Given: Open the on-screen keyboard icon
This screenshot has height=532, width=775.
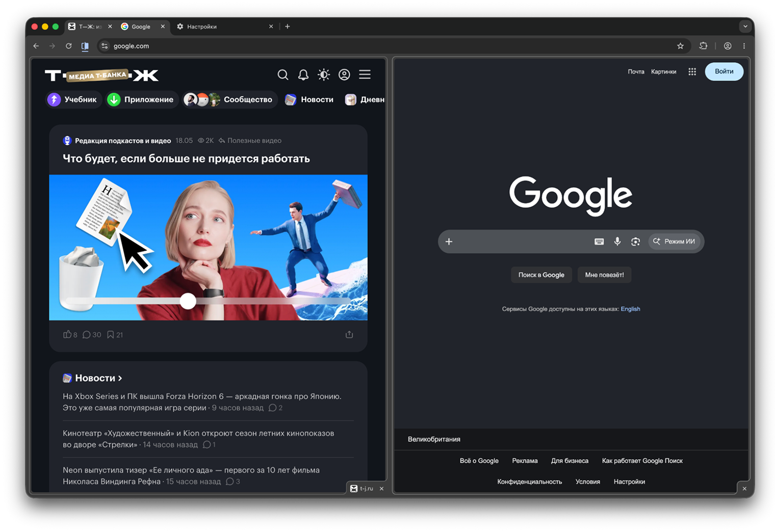Looking at the screenshot, I should (x=599, y=242).
